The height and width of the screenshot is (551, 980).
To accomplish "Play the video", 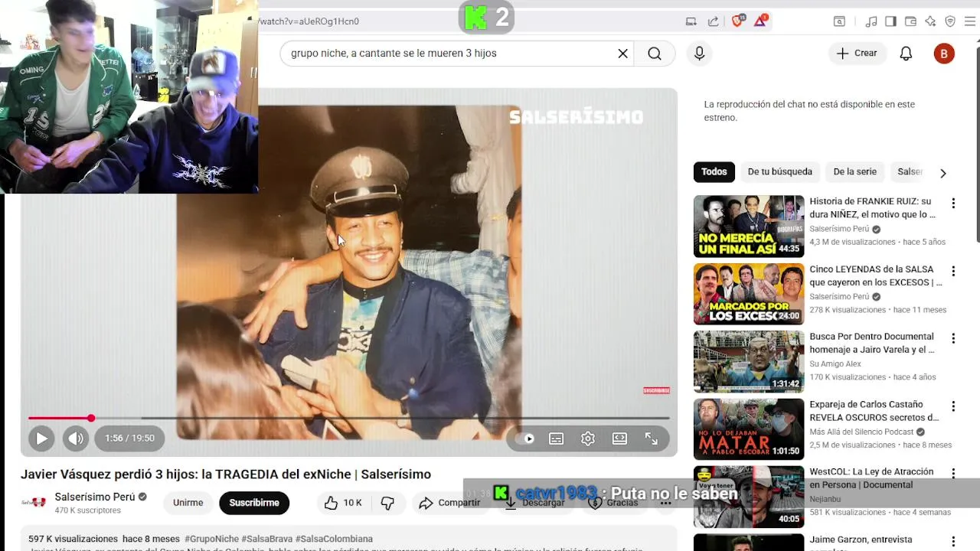I will 41,439.
